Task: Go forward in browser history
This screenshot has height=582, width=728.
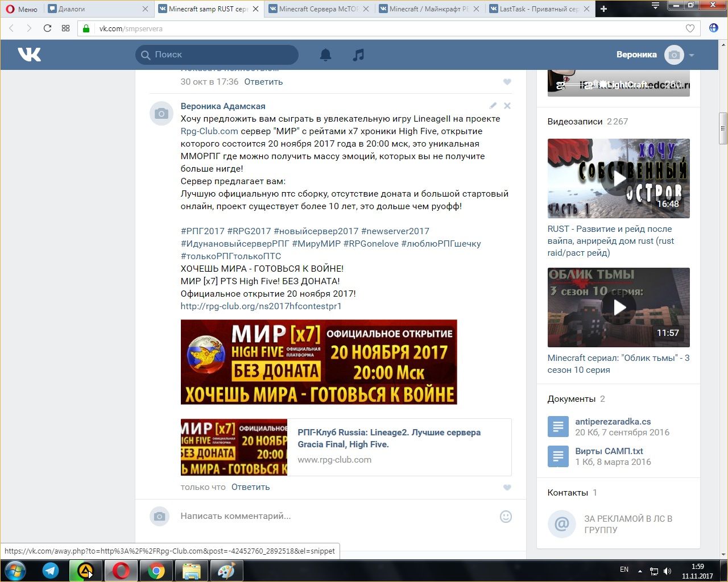Action: point(29,28)
